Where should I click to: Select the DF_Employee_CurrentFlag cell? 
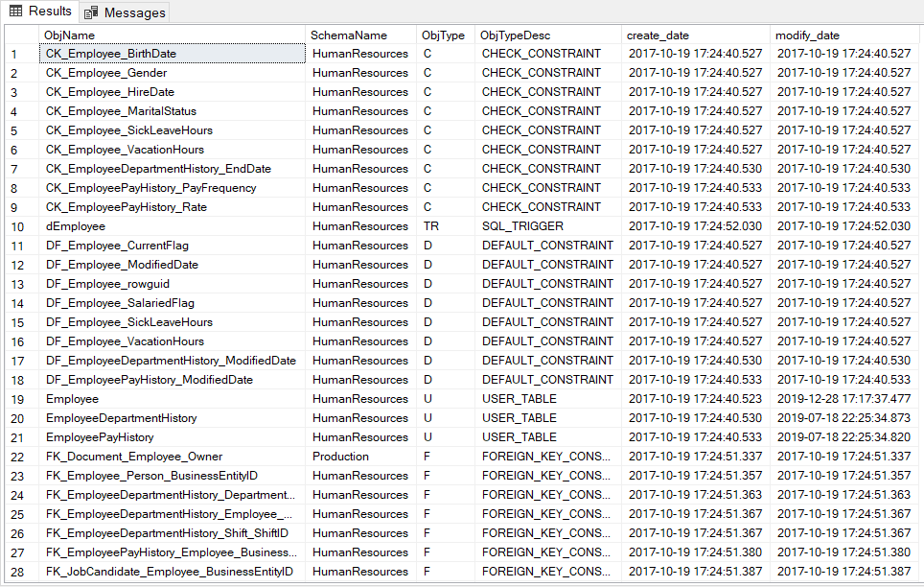pos(173,246)
